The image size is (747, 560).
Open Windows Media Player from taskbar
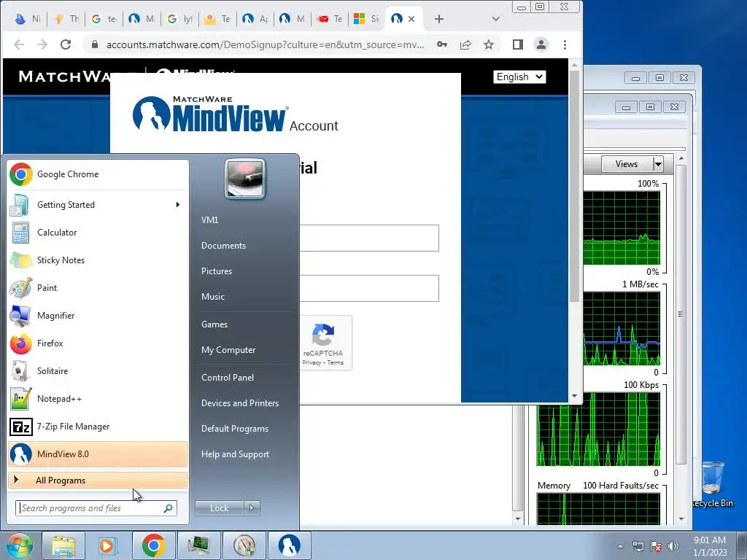pos(108,545)
